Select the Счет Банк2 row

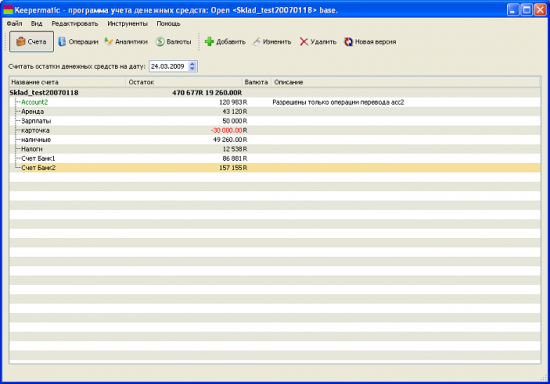(x=275, y=168)
